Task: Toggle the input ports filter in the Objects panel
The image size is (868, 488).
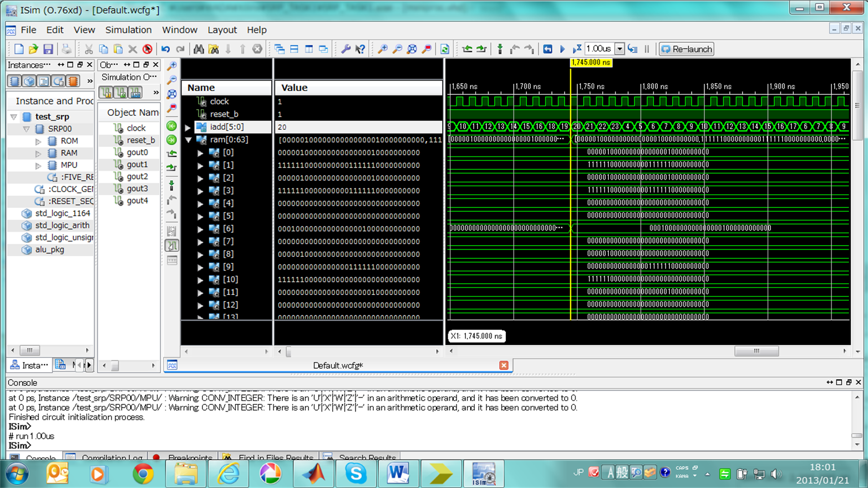Action: tap(106, 93)
